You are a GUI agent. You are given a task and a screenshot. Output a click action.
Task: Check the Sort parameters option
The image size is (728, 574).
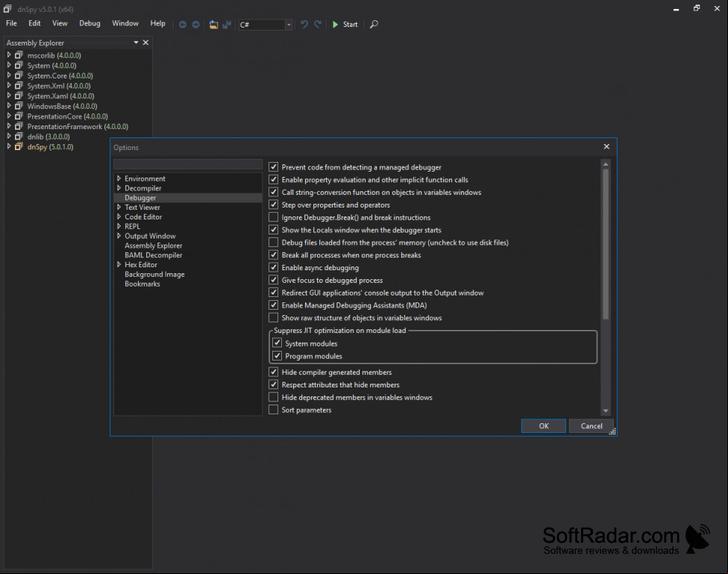pos(274,410)
